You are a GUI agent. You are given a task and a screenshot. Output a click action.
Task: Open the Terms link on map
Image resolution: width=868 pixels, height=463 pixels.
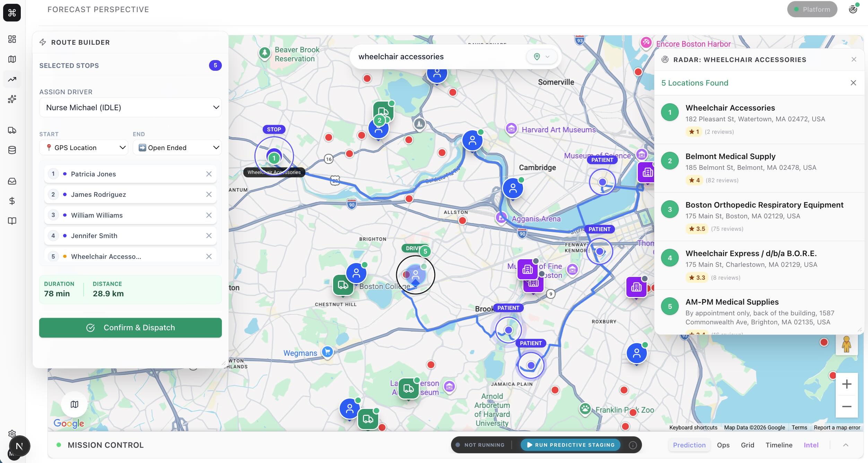point(799,427)
